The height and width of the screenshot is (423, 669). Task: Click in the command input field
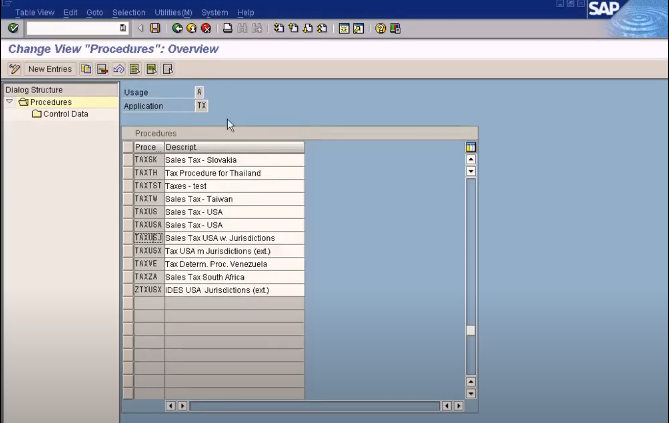73,28
